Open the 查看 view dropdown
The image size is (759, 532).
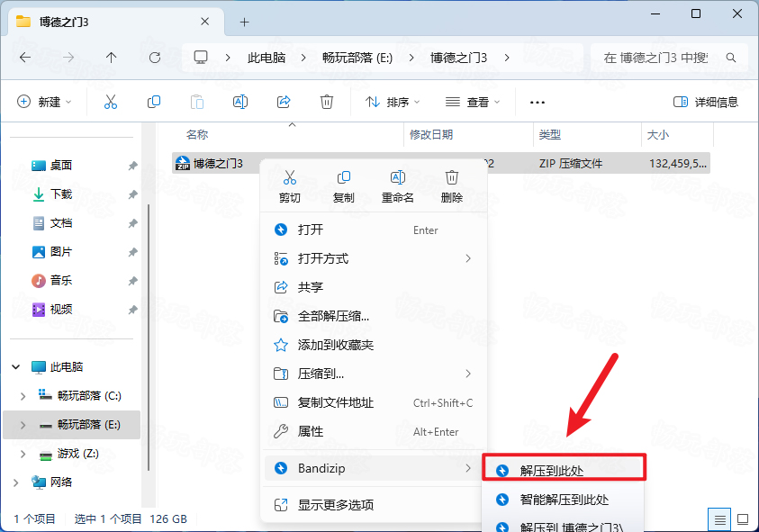pyautogui.click(x=473, y=102)
